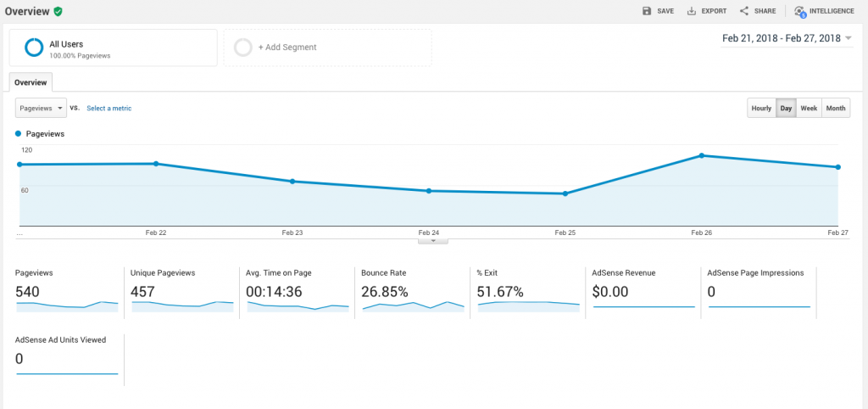Click the All Users segment circle icon
Viewport: 868px width, 409px height.
point(34,48)
